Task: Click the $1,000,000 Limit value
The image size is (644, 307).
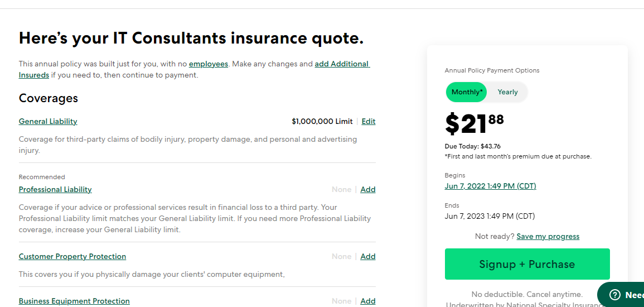Action: [x=322, y=121]
